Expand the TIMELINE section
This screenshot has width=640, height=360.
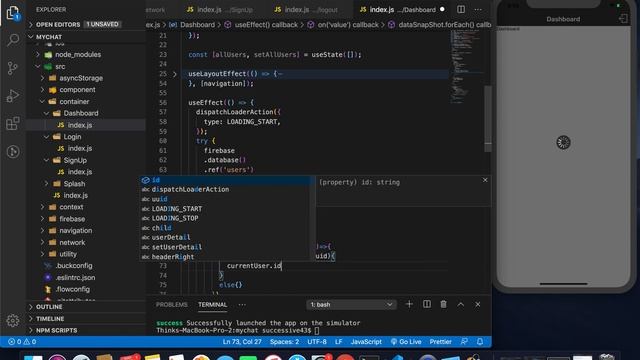tap(50, 319)
